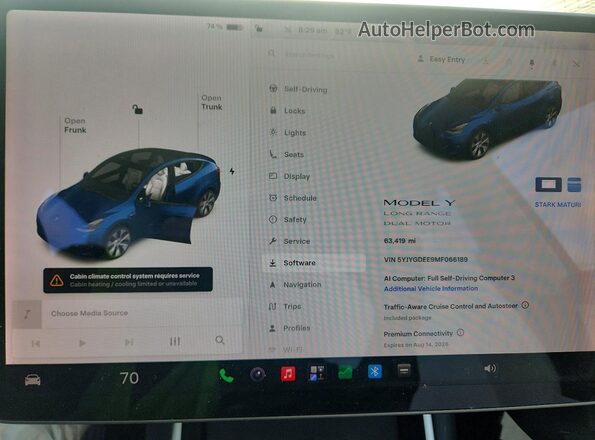Open the all apps launcher icon

(x=404, y=370)
